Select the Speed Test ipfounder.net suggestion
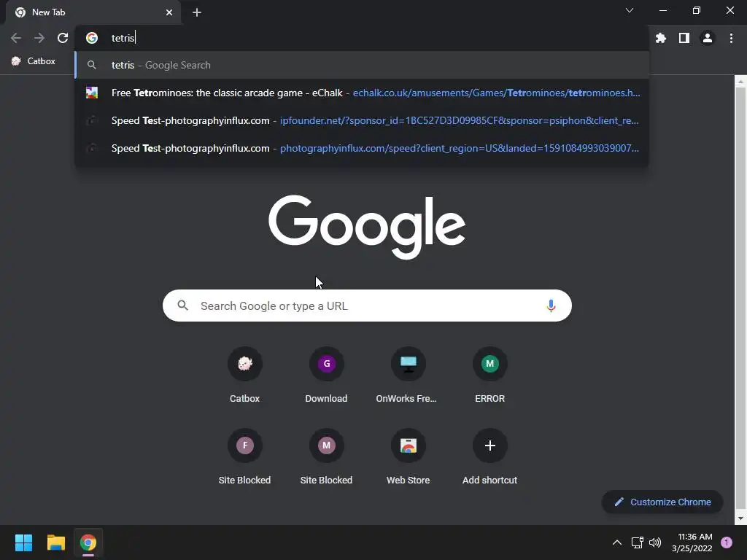Viewport: 747px width, 560px height. [362, 120]
